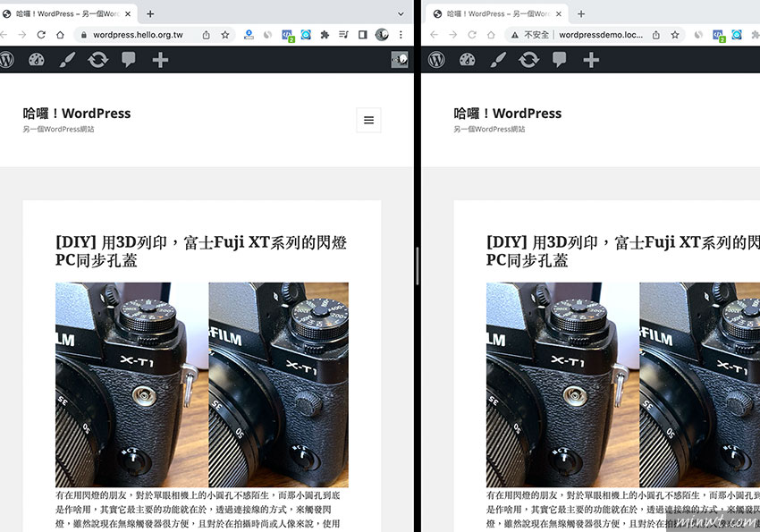760x532 pixels.
Task: Reload the wordpressdemo page
Action: (x=472, y=34)
